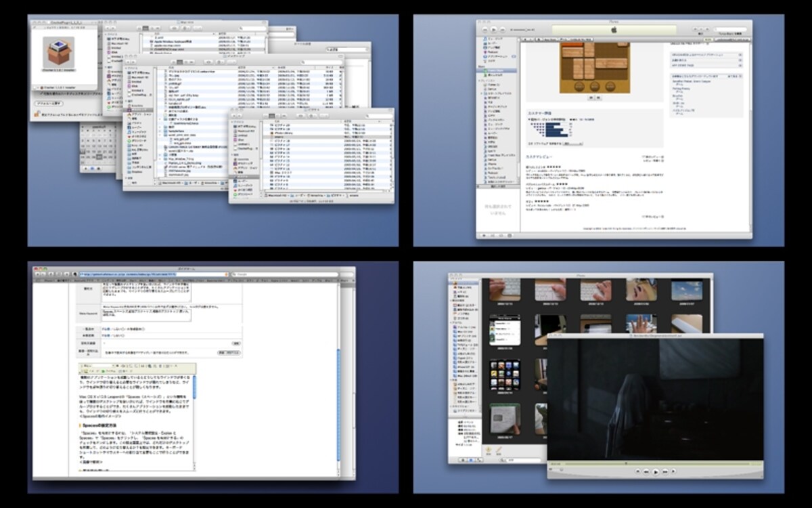Click the wooden puzzle game screenshot in iTunes
This screenshot has height=508, width=812.
click(595, 67)
